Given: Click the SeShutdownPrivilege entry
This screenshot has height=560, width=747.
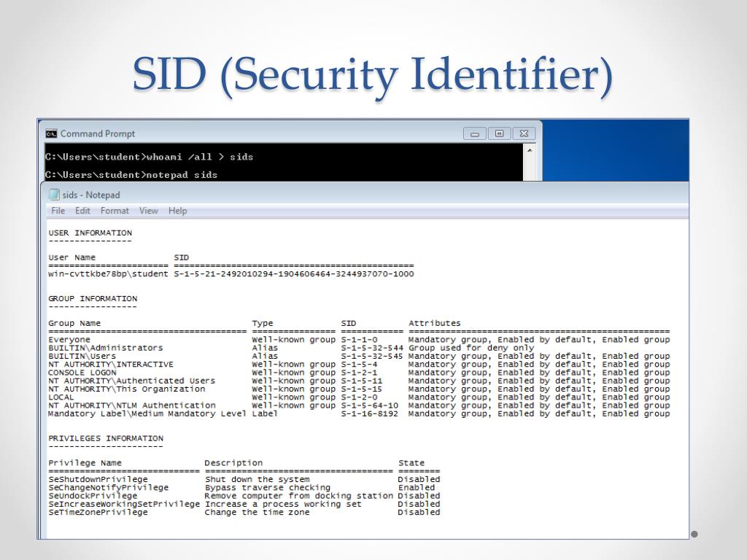Looking at the screenshot, I should click(x=98, y=480).
